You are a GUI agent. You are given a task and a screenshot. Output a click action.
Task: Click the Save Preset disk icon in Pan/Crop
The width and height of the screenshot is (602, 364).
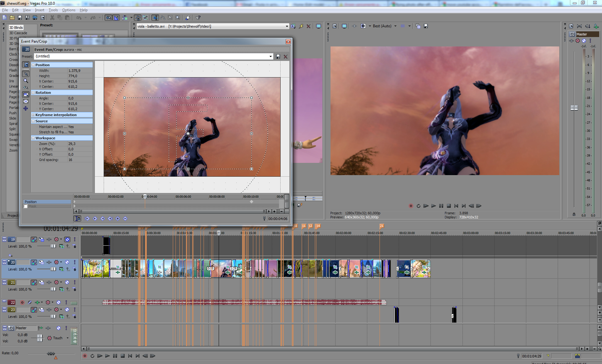coord(278,56)
